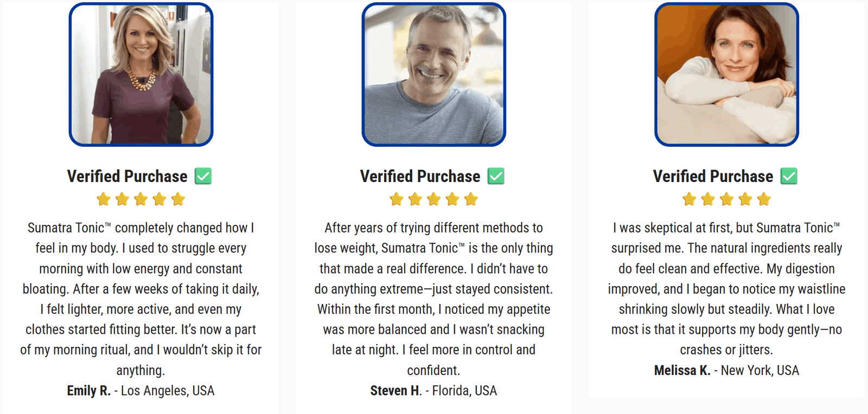Click the first star in Melissa K.'s rating

click(690, 199)
